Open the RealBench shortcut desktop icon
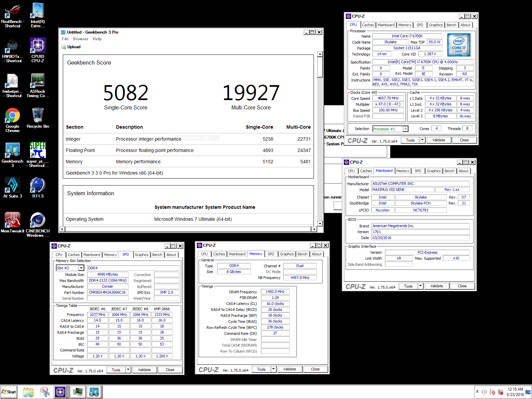 click(x=13, y=16)
